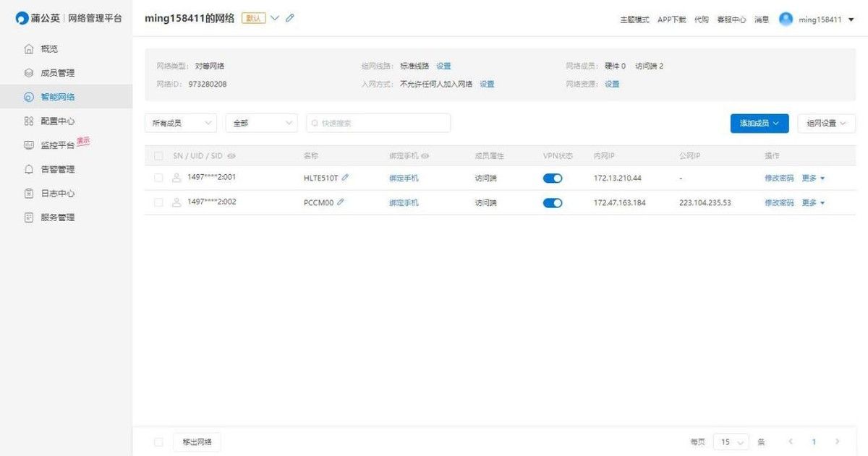The height and width of the screenshot is (456, 868).
Task: Click the 快速搜索 search field
Action: click(378, 124)
